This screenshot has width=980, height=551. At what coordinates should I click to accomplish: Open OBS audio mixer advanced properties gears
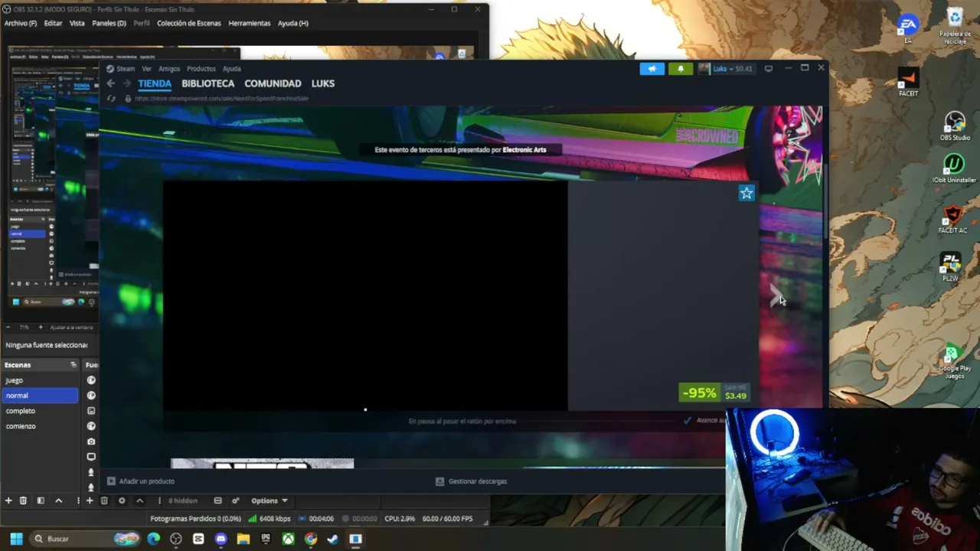tap(235, 500)
